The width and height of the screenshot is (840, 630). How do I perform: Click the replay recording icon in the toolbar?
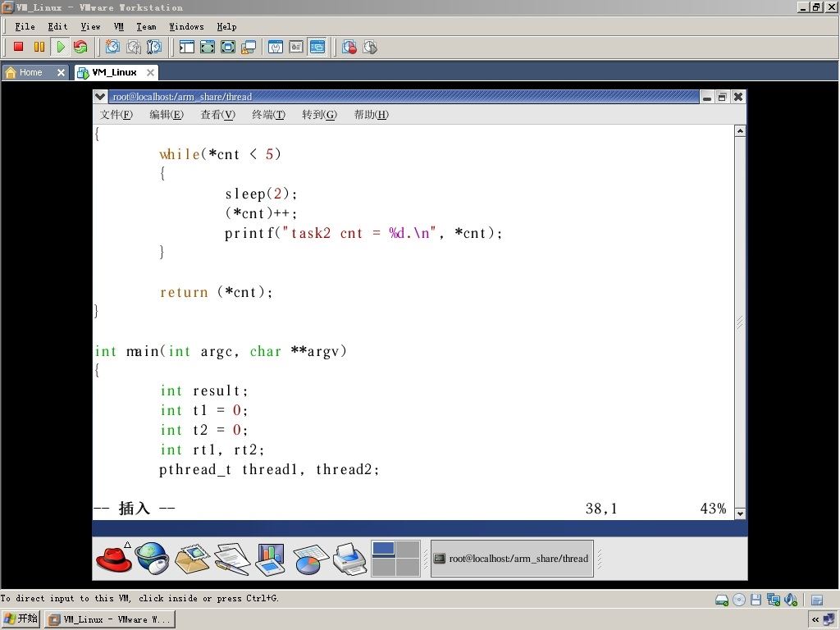click(x=370, y=47)
